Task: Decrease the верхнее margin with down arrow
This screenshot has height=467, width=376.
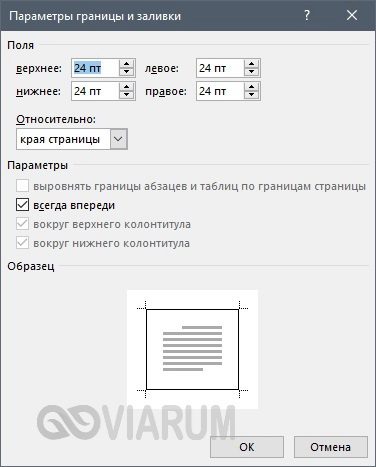Action: [126, 72]
